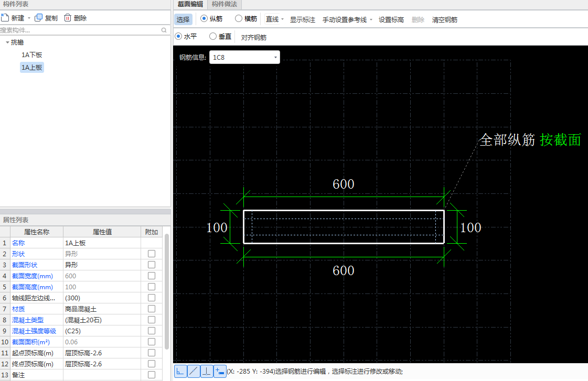Viewport: 588px width, 381px height.
Task: Click the (混凝土20石) concrete type value
Action: click(x=102, y=320)
